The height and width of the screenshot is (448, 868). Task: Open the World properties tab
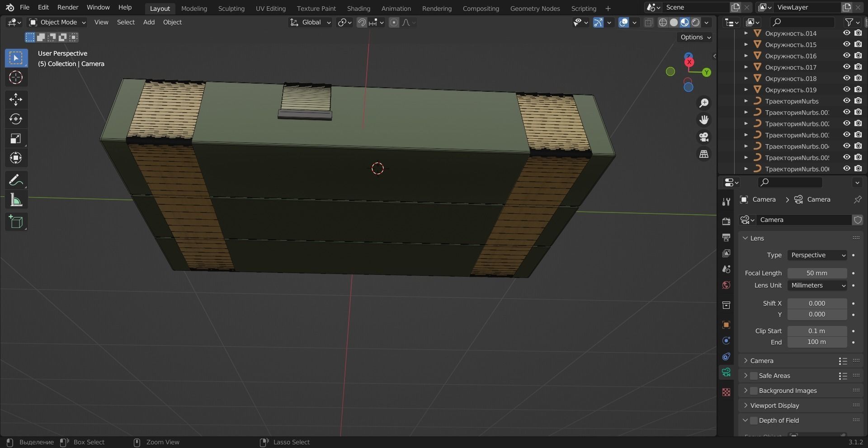726,285
